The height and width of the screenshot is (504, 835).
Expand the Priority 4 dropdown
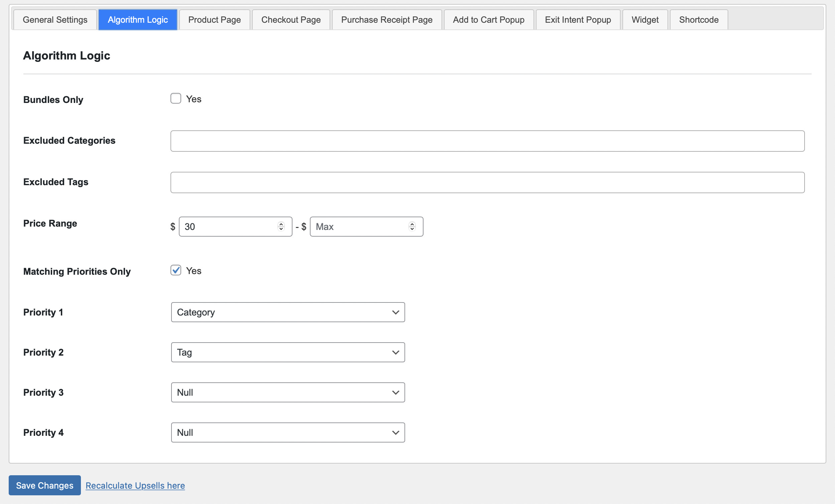click(x=288, y=432)
